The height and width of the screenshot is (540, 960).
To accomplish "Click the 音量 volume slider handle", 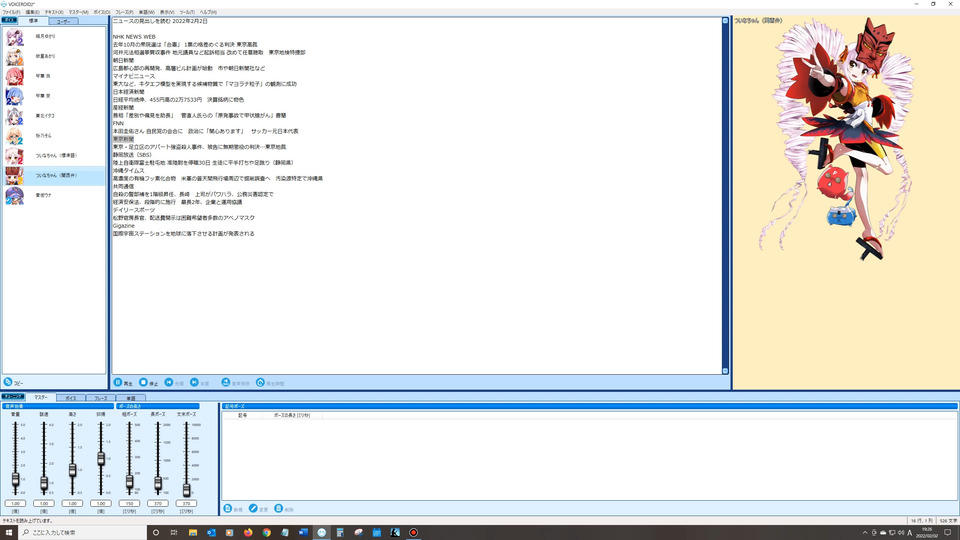I will [x=15, y=479].
